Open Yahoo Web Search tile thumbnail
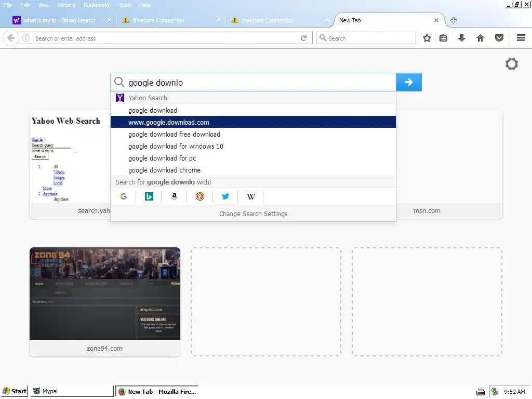Image resolution: width=532 pixels, height=399 pixels. [x=70, y=157]
